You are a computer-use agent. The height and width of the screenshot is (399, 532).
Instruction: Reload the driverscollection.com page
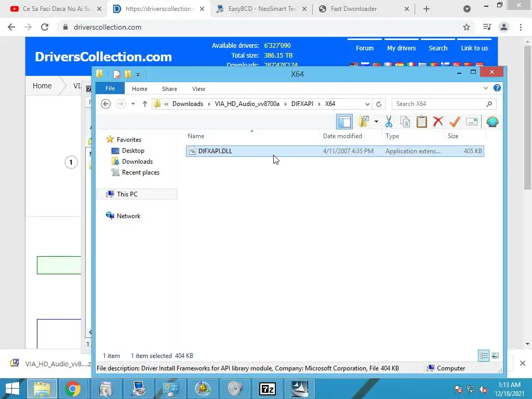45,27
